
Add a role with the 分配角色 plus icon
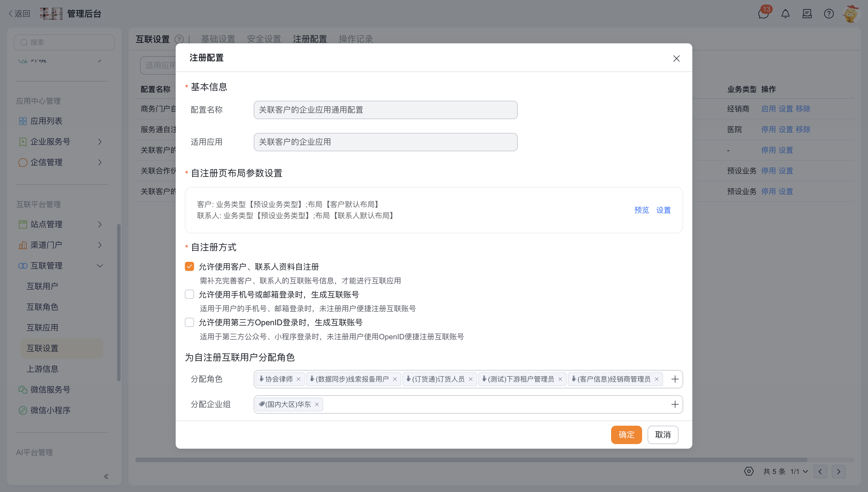click(x=675, y=379)
